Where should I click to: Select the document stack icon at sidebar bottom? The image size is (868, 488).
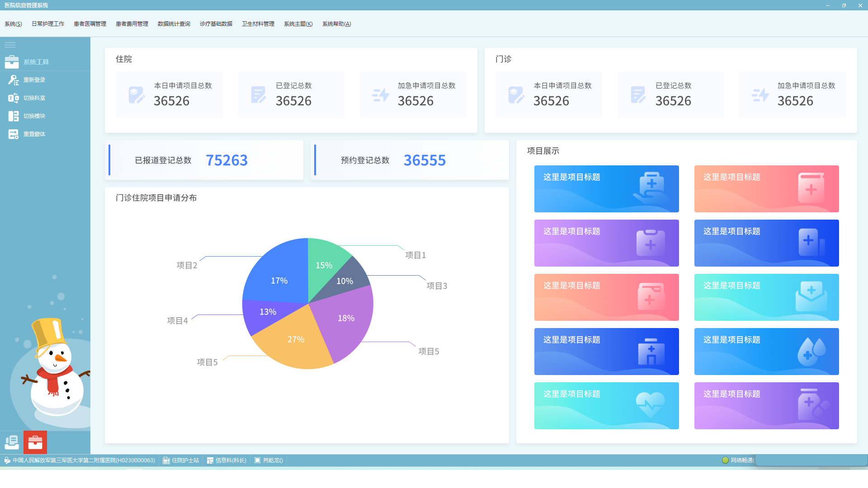click(12, 442)
